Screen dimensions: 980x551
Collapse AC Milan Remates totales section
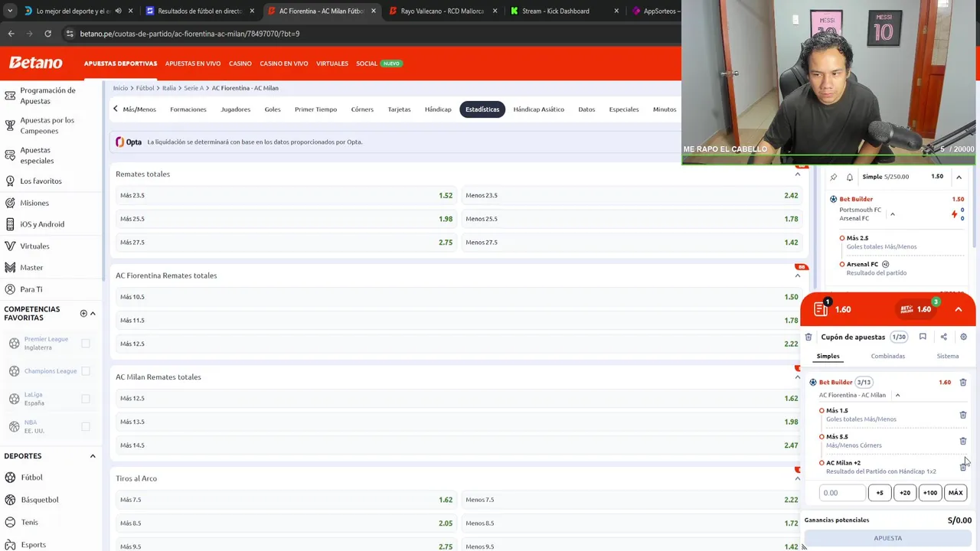(797, 377)
